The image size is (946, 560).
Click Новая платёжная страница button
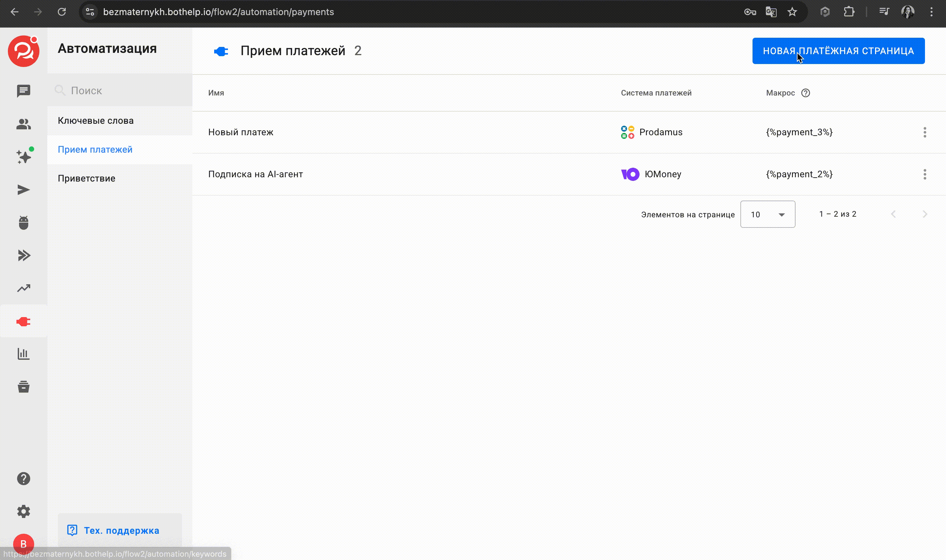(x=838, y=51)
